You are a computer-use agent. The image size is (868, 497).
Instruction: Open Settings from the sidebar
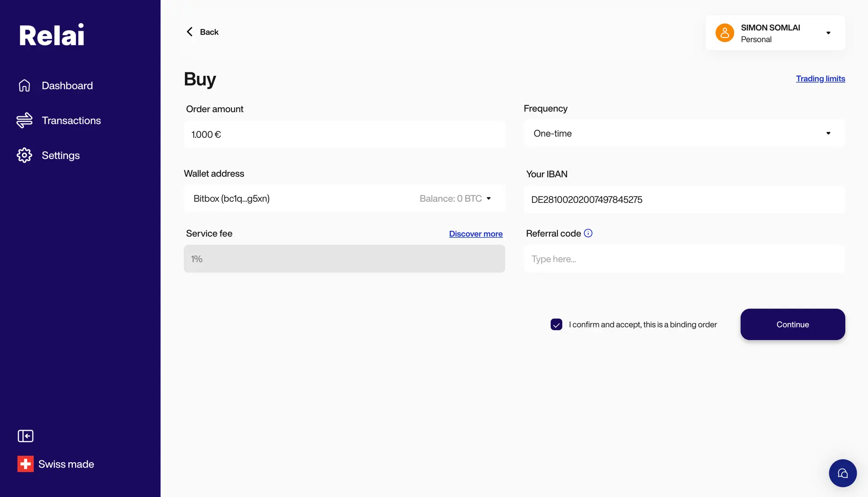(61, 155)
